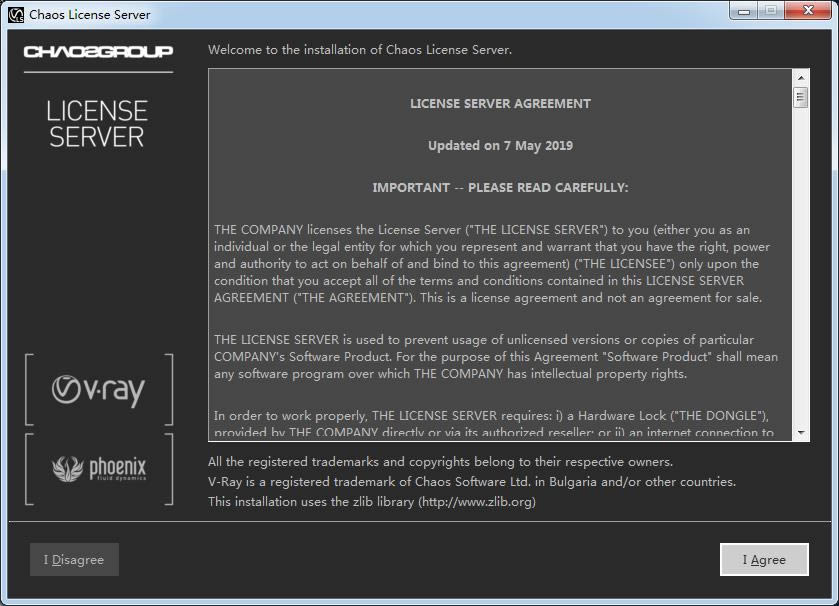This screenshot has width=839, height=606.
Task: Click the welcome message text above agreement
Action: click(x=360, y=50)
